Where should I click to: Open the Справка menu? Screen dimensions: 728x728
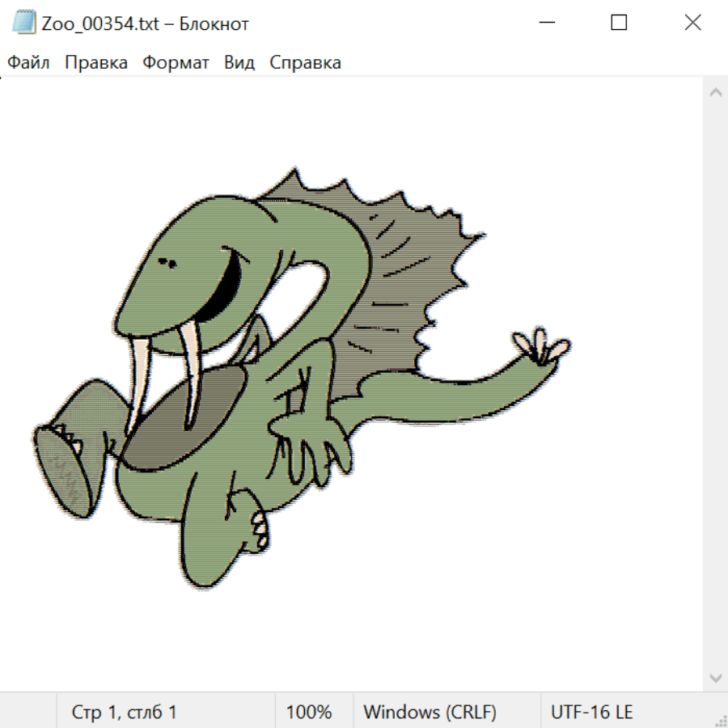305,62
